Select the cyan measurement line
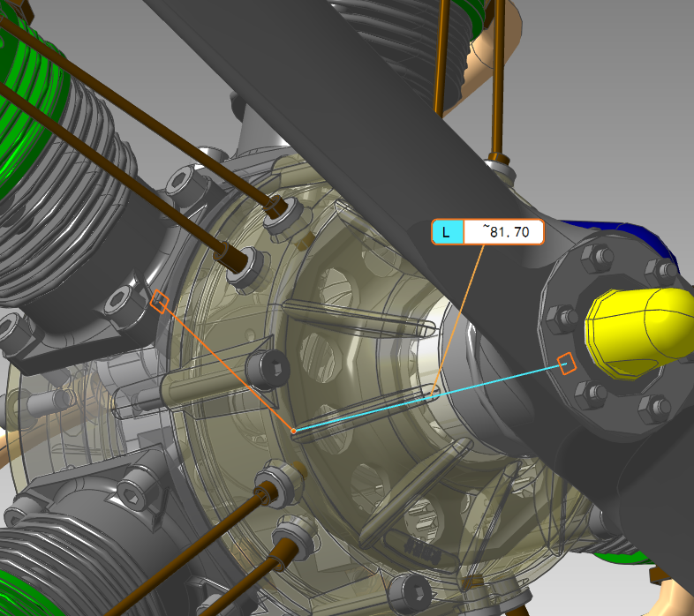This screenshot has width=694, height=616. tap(429, 397)
